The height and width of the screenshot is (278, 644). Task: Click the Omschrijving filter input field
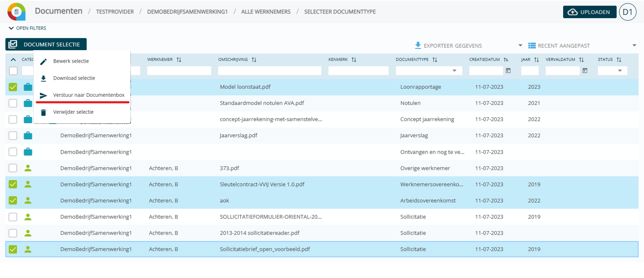coord(269,71)
